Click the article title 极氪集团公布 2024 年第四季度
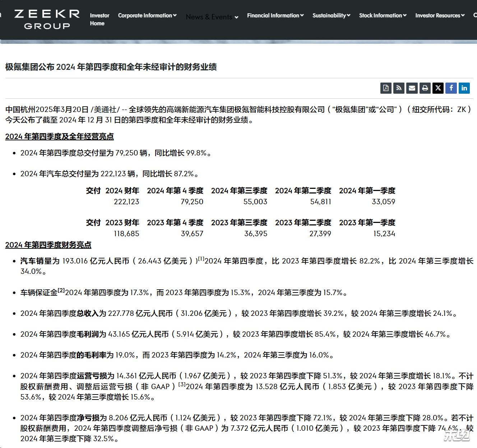This screenshot has height=448, width=477. pos(111,67)
